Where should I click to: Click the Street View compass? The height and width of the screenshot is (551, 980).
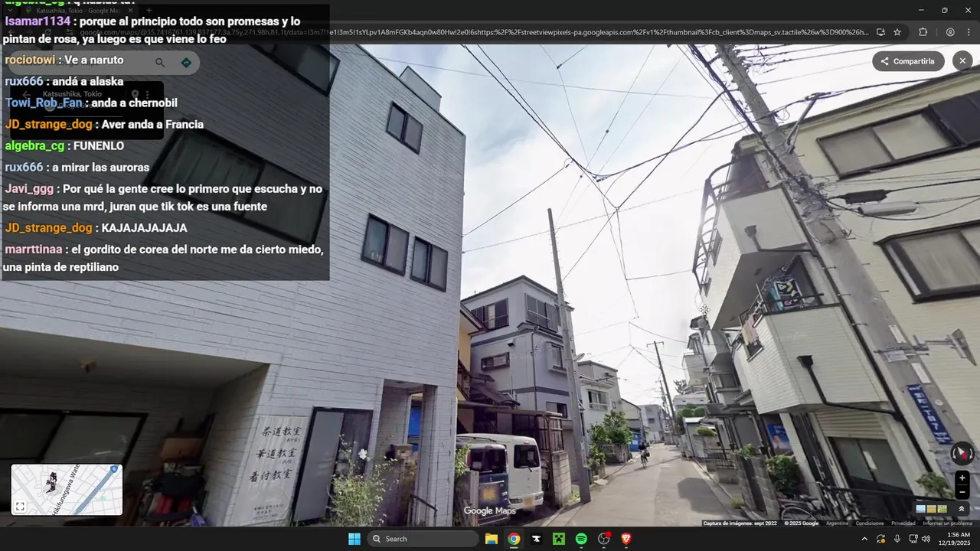point(962,454)
